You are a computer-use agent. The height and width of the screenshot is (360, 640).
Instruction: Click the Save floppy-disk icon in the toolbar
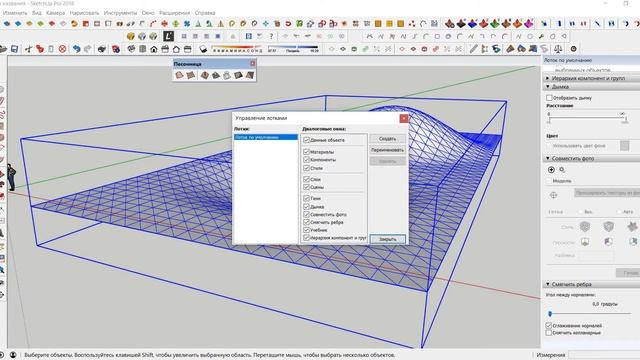(15, 49)
